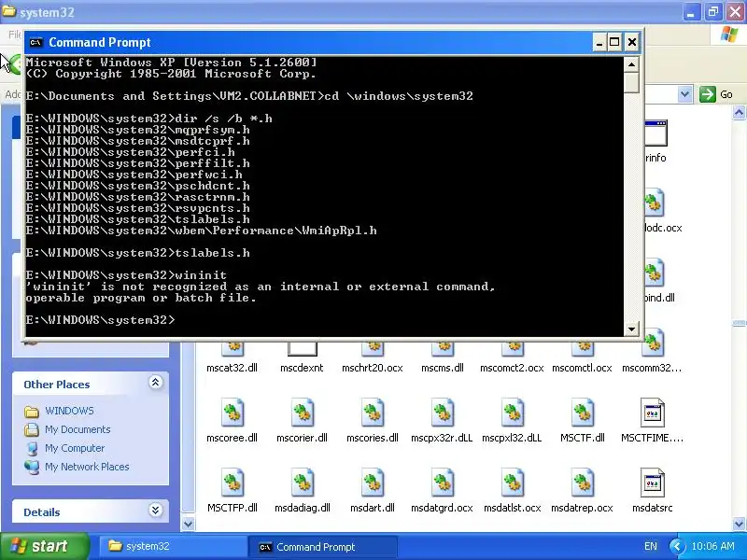Select the file icon above bind.dll label

click(x=655, y=273)
